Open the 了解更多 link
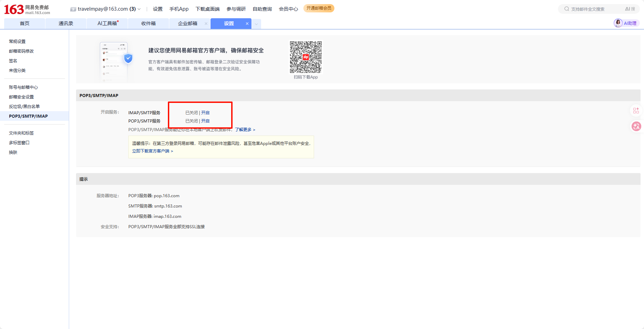Image resolution: width=644 pixels, height=329 pixels. [x=245, y=130]
